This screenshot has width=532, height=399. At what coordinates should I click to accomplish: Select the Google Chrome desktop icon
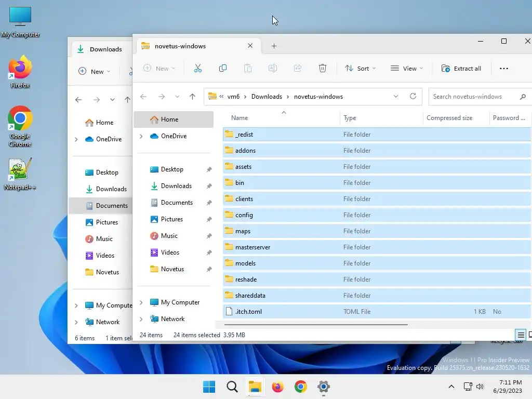coord(20,126)
